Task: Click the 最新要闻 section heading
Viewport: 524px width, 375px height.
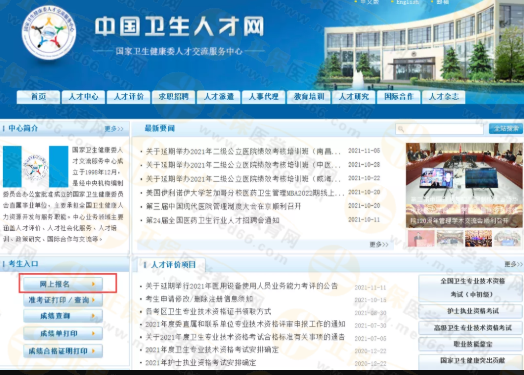Action: [x=160, y=129]
